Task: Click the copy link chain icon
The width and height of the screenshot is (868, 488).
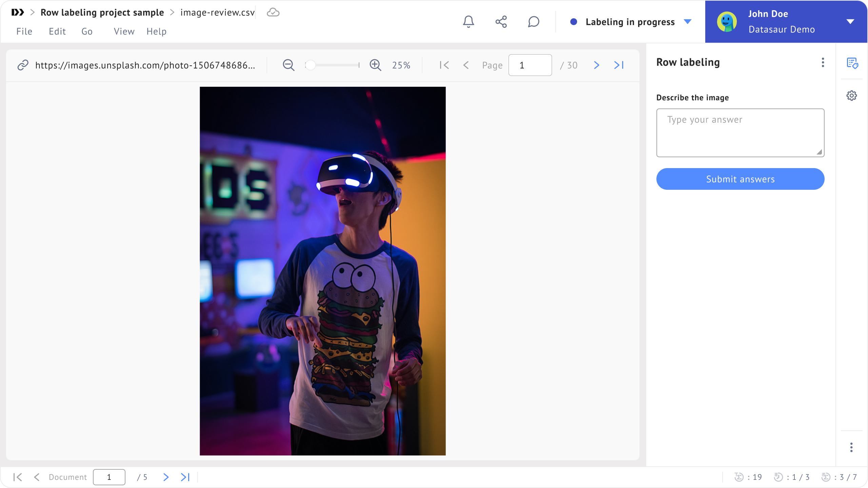Action: [x=23, y=65]
